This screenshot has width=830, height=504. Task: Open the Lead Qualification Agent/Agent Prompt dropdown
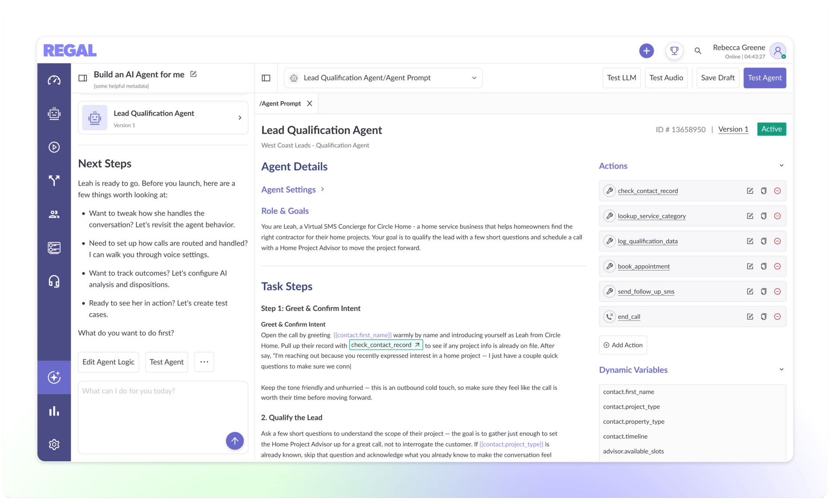(x=383, y=78)
